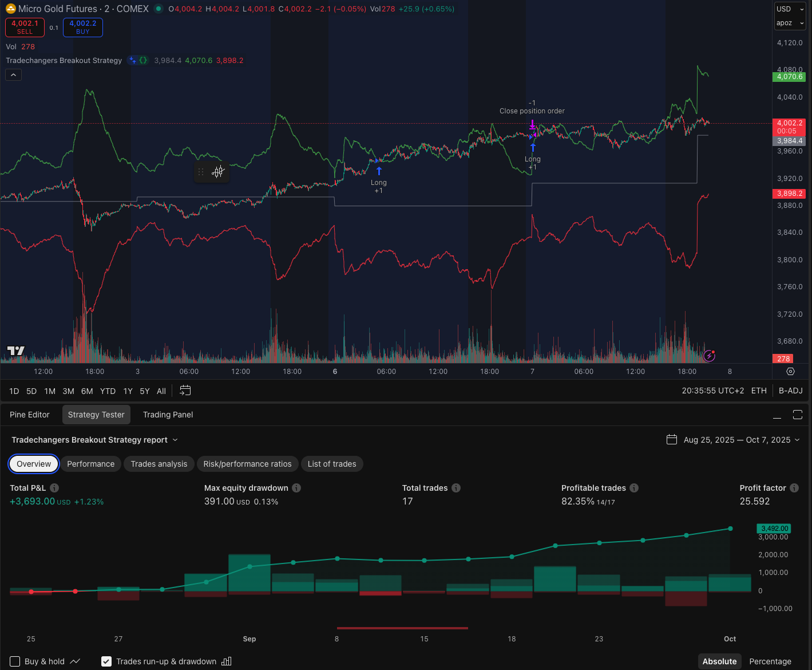Select the 3M time range button

pos(68,391)
